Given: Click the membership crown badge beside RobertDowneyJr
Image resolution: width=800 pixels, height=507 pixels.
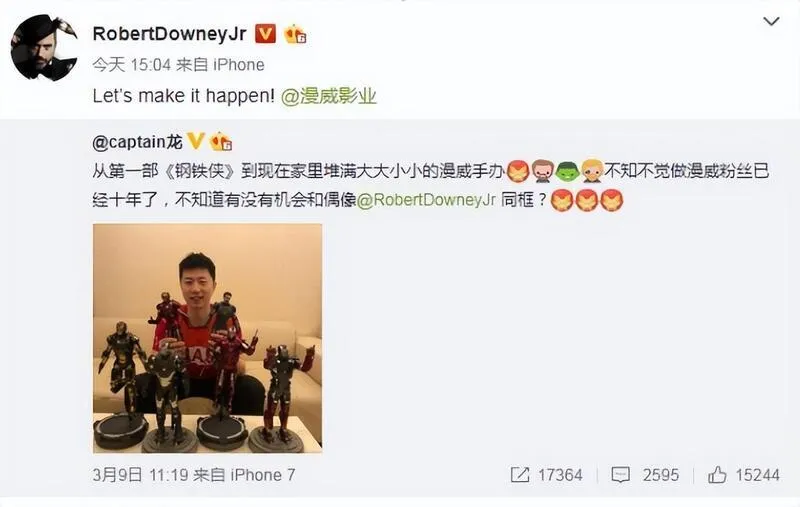Looking at the screenshot, I should [295, 35].
